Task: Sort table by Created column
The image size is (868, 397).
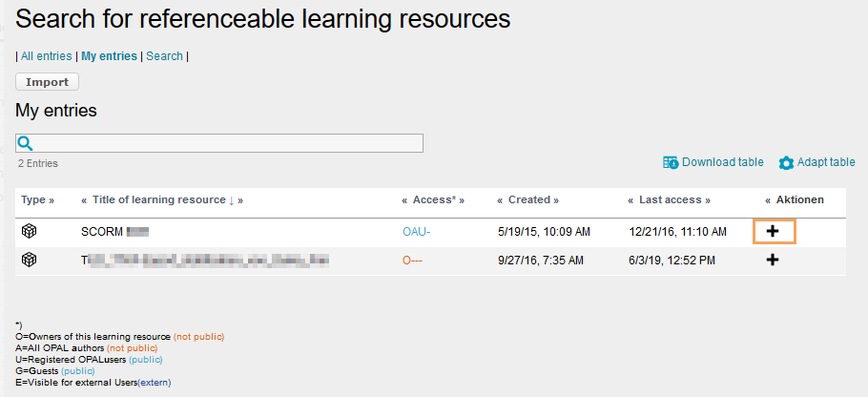Action: [x=528, y=200]
